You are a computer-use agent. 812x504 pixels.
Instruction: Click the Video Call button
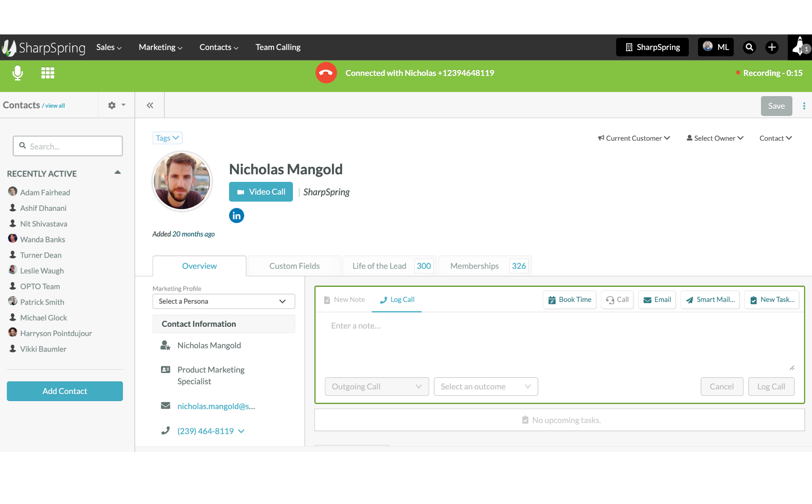coord(261,192)
